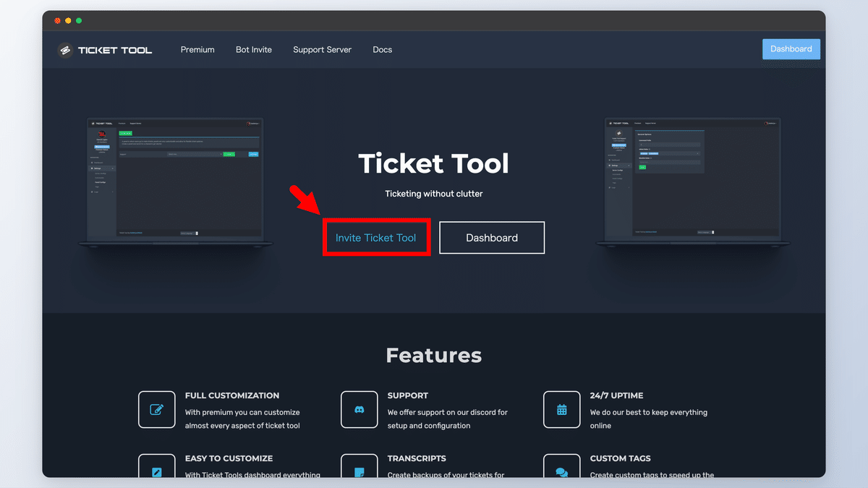Click the 'TRANSCRIPTS' feature title

click(x=417, y=458)
